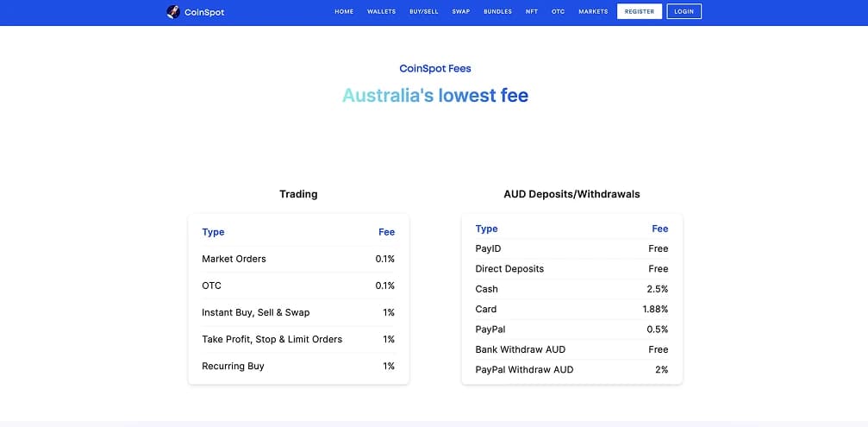This screenshot has height=427, width=868.
Task: Click the CoinSpot brand name text
Action: pos(204,12)
